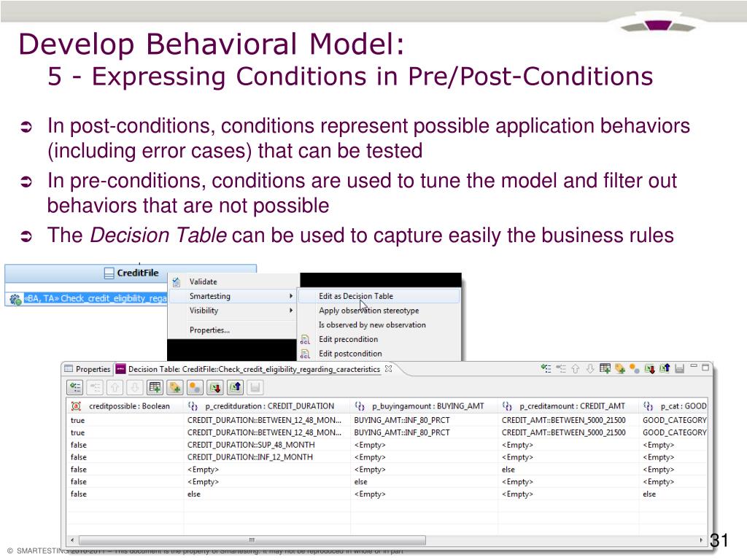Click add column table icon in left toolbar

coord(155,388)
